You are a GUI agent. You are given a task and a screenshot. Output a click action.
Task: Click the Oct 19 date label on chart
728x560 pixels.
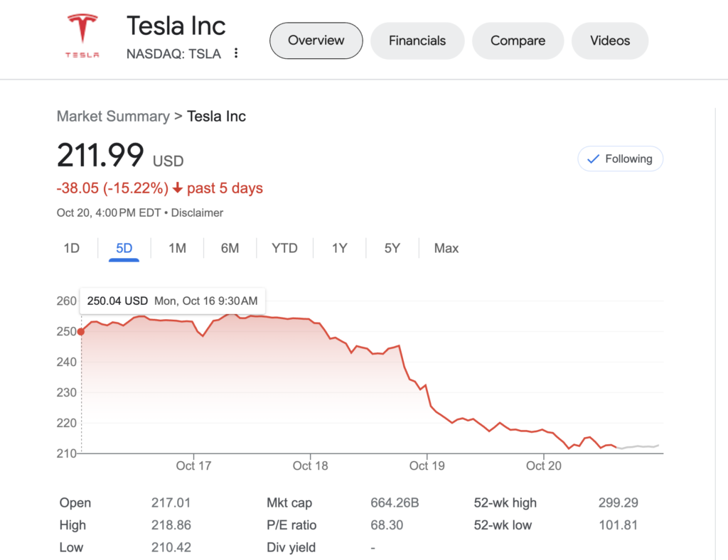point(427,465)
